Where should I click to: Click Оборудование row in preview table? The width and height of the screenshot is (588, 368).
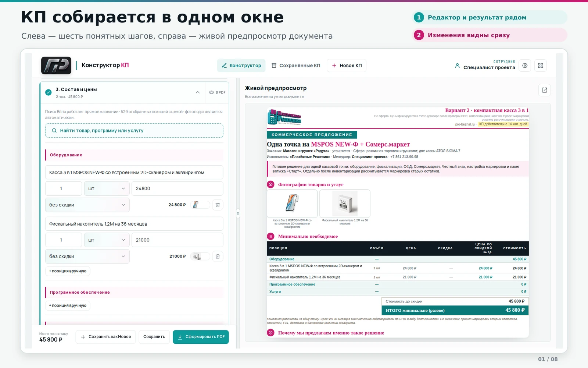(398, 259)
